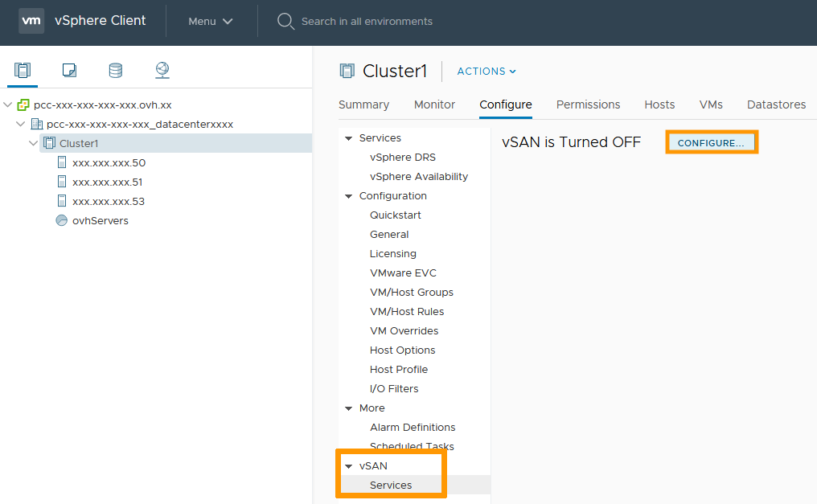Select pcc-xxx-xxx-xxx-xxx.ovh.xx vCenter in tree
The width and height of the screenshot is (817, 504).
coord(103,104)
